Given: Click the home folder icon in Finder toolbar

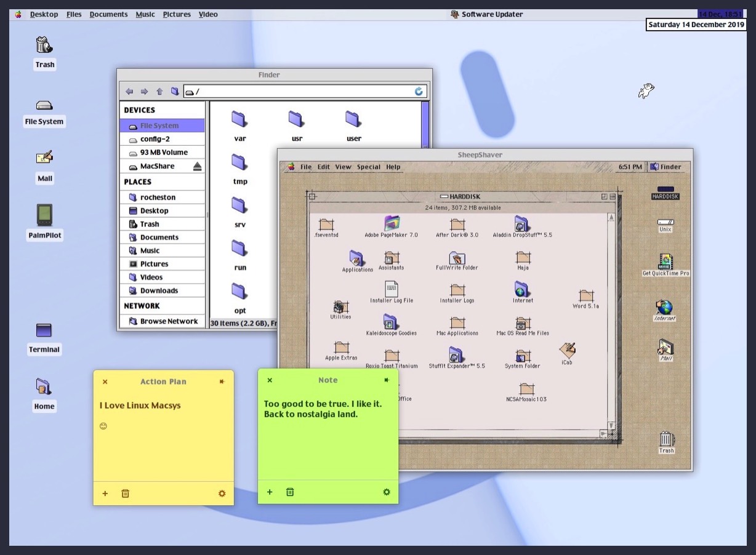Looking at the screenshot, I should pyautogui.click(x=175, y=92).
